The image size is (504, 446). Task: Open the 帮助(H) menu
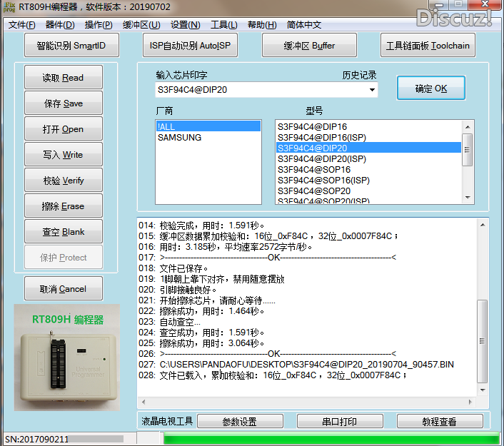click(262, 25)
